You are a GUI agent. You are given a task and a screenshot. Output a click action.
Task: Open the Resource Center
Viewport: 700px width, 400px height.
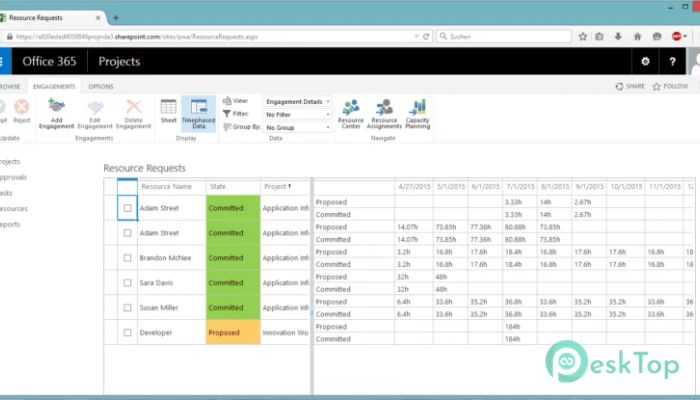coord(350,113)
